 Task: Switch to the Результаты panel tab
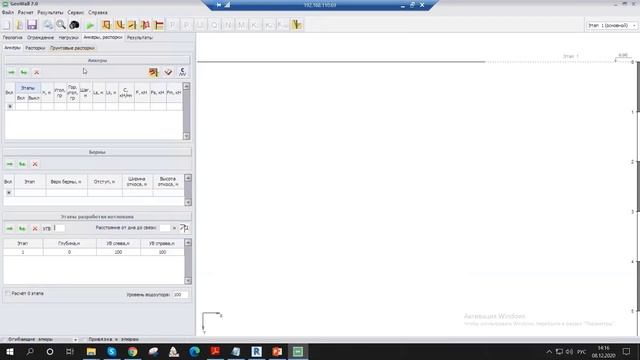tap(140, 38)
